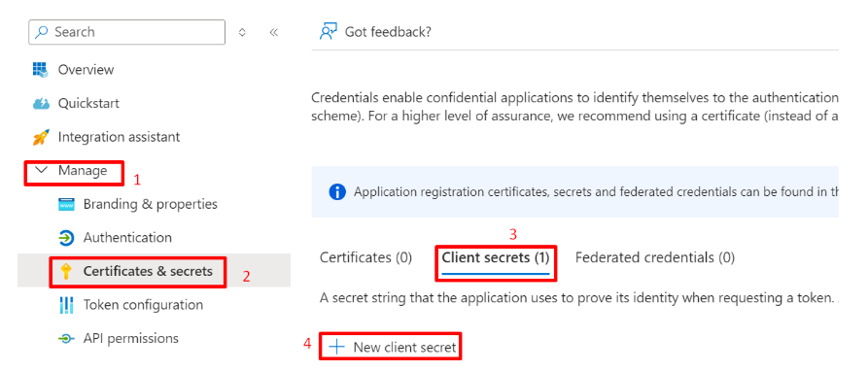Click the Certificates & secrets key icon

click(66, 272)
